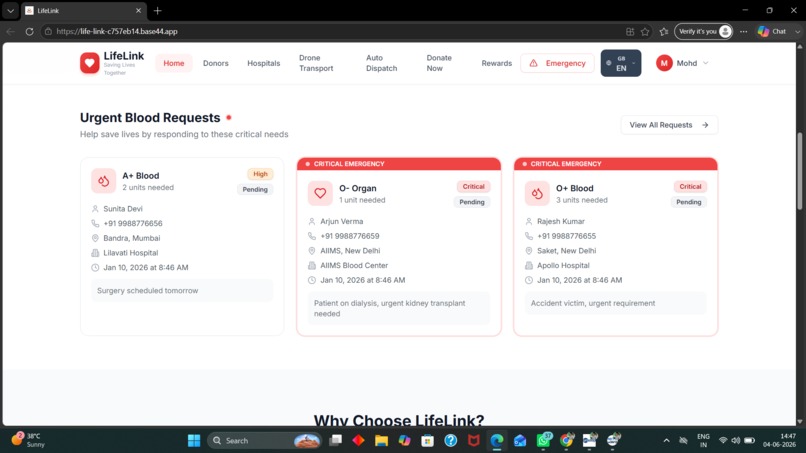Image resolution: width=806 pixels, height=453 pixels.
Task: Open the Auto Dispatch nav item
Action: pyautogui.click(x=381, y=63)
